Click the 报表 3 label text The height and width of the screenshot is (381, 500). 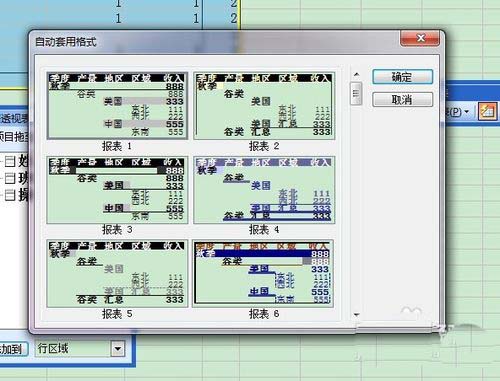[117, 229]
